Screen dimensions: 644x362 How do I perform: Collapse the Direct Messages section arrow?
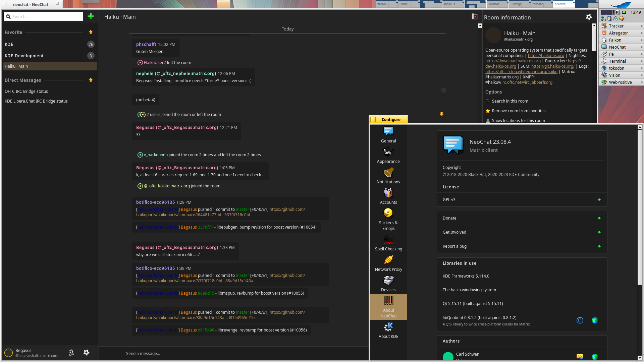coord(91,80)
